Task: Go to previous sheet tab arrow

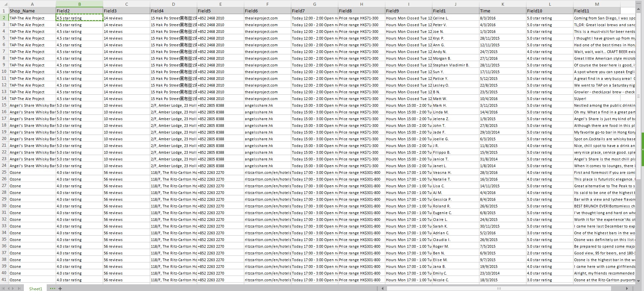Action: pyautogui.click(x=9, y=288)
